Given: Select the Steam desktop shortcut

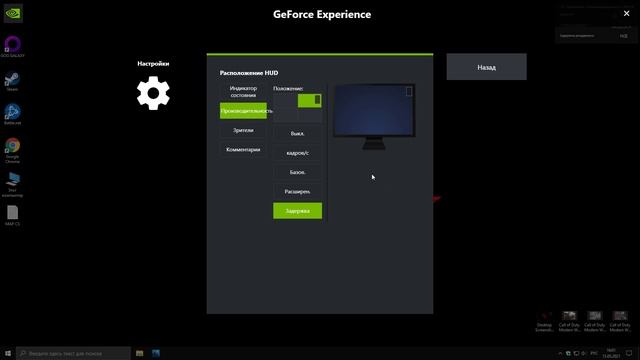Looking at the screenshot, I should point(12,81).
